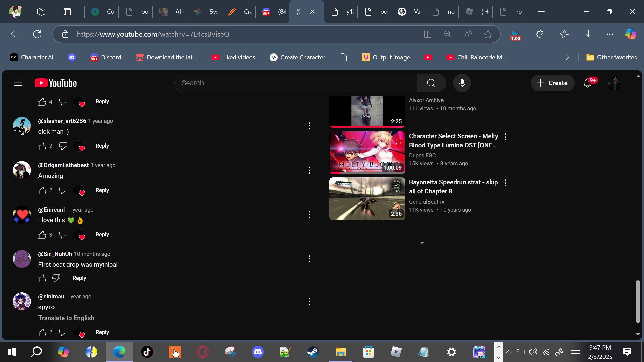Open the Edge workspaces icon

point(41,12)
